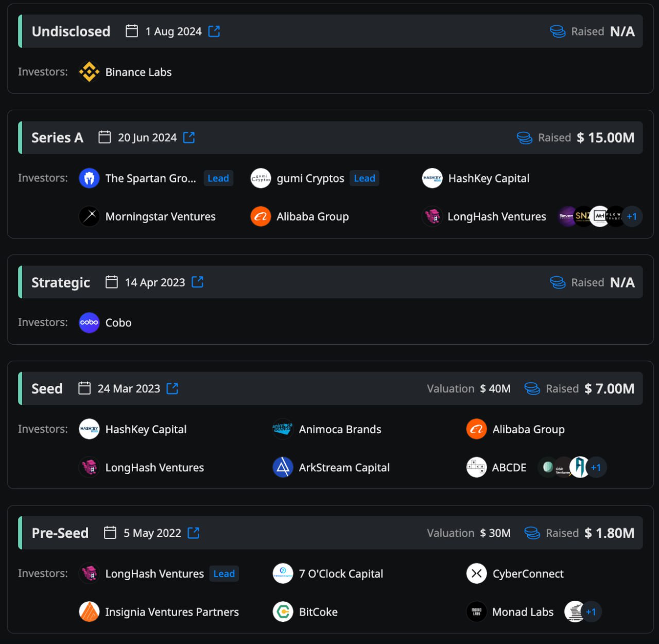Open Binance Labs investor link
Image resolution: width=659 pixels, height=644 pixels.
138,72
